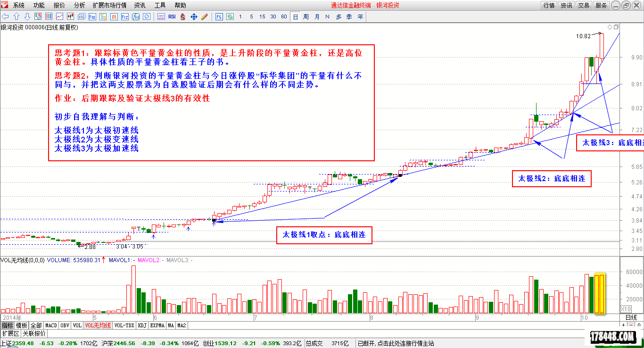Select the MA2 indicator tab
The image size is (644, 348).
pyautogui.click(x=182, y=325)
